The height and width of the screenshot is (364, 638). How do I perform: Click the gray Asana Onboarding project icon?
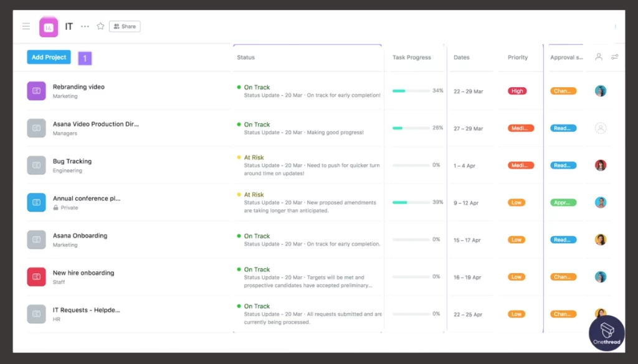pyautogui.click(x=36, y=240)
